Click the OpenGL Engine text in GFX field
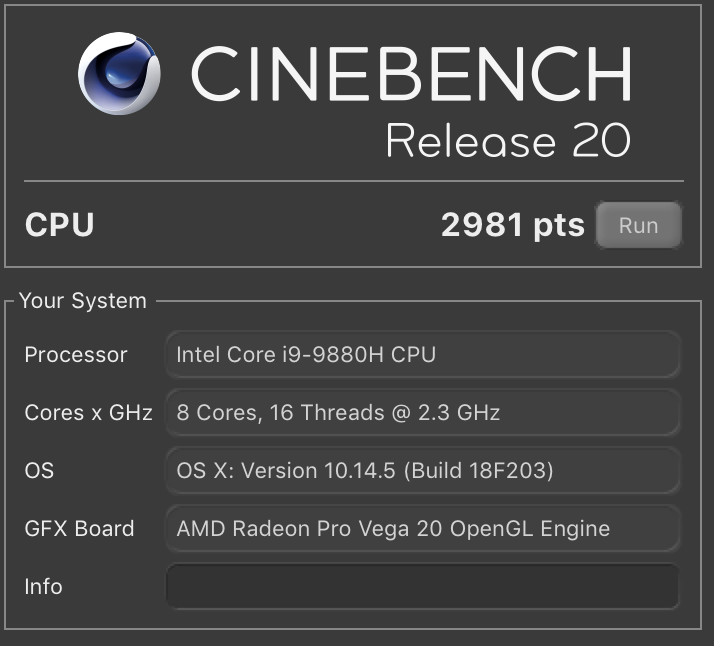714x646 pixels. (530, 529)
